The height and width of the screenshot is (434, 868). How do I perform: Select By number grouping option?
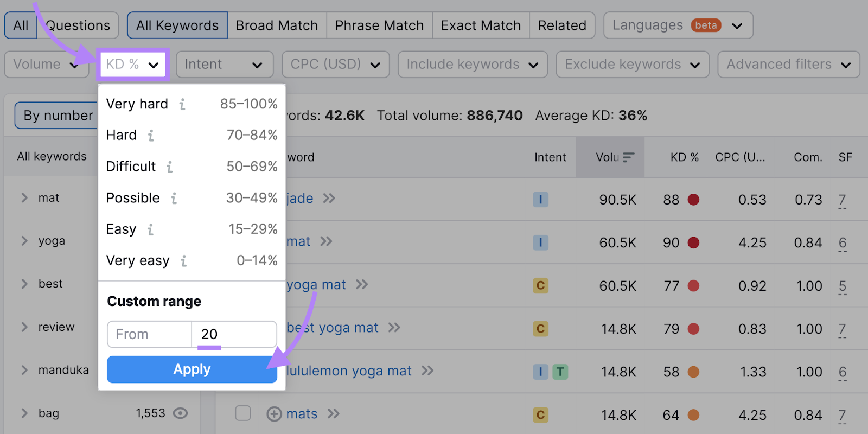coord(56,116)
